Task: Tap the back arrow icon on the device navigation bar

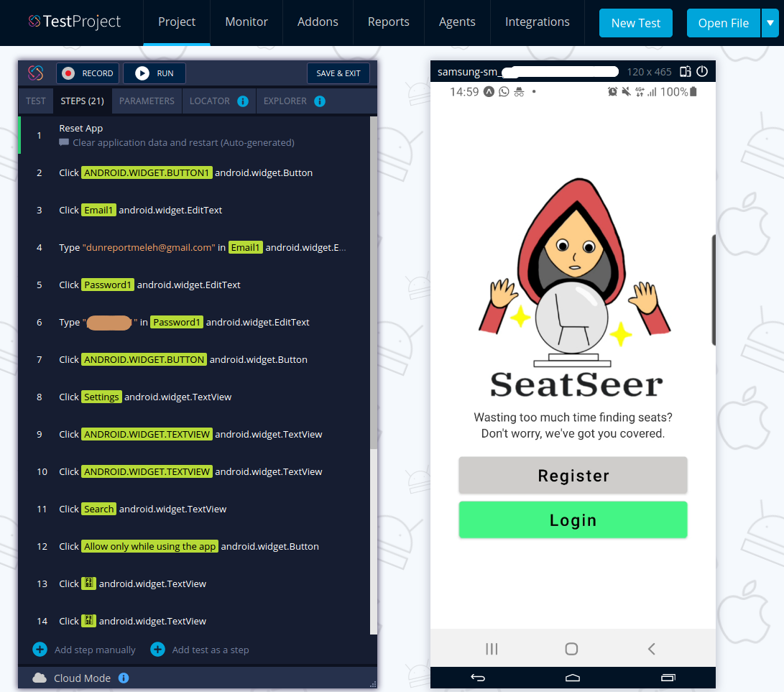Action: [476, 678]
